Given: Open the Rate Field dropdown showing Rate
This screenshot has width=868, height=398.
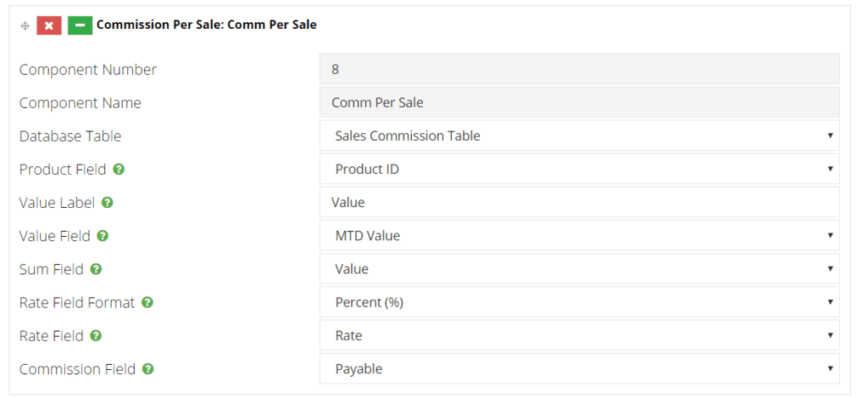Looking at the screenshot, I should point(580,335).
